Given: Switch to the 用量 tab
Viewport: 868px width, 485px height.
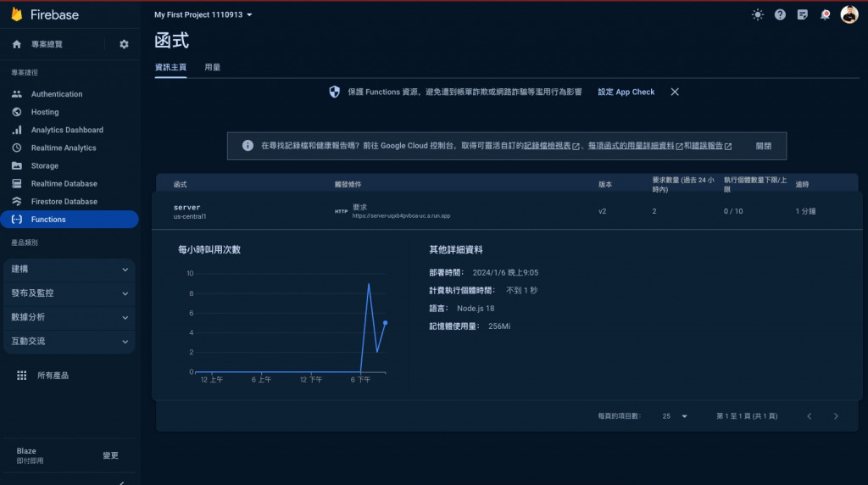Looking at the screenshot, I should pyautogui.click(x=212, y=67).
